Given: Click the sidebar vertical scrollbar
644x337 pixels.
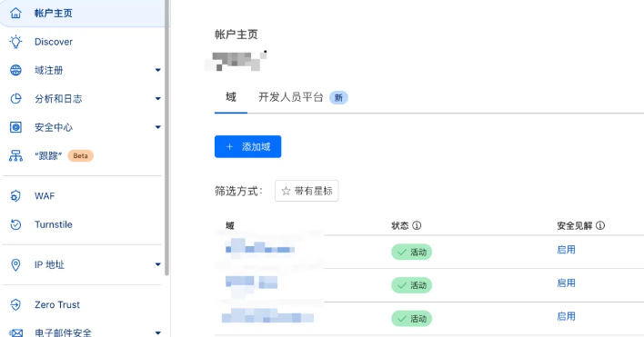Looking at the screenshot, I should coord(166,137).
